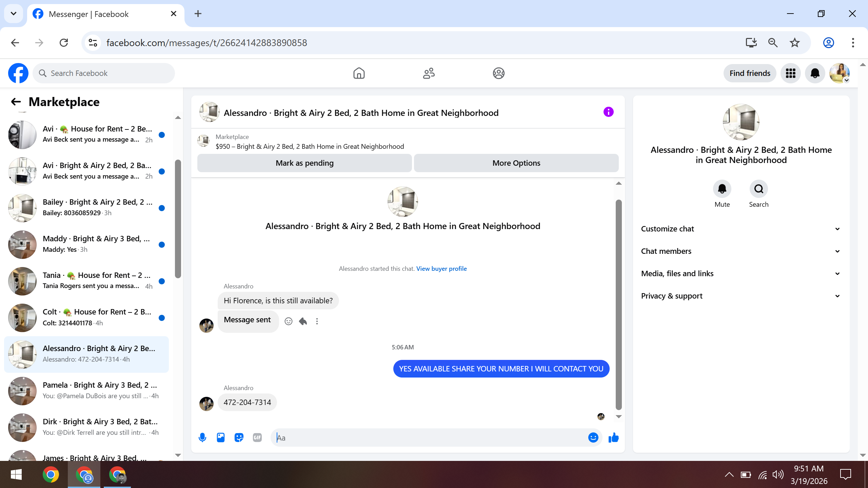Viewport: 868px width, 488px height.
Task: Open the emoji picker in the message box
Action: (593, 438)
